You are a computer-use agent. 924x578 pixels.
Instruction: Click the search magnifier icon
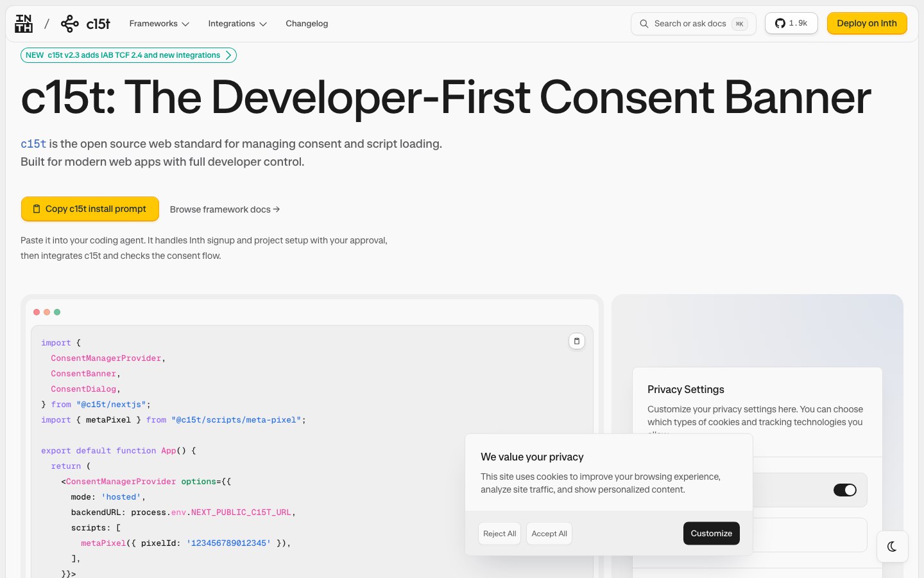(x=644, y=24)
